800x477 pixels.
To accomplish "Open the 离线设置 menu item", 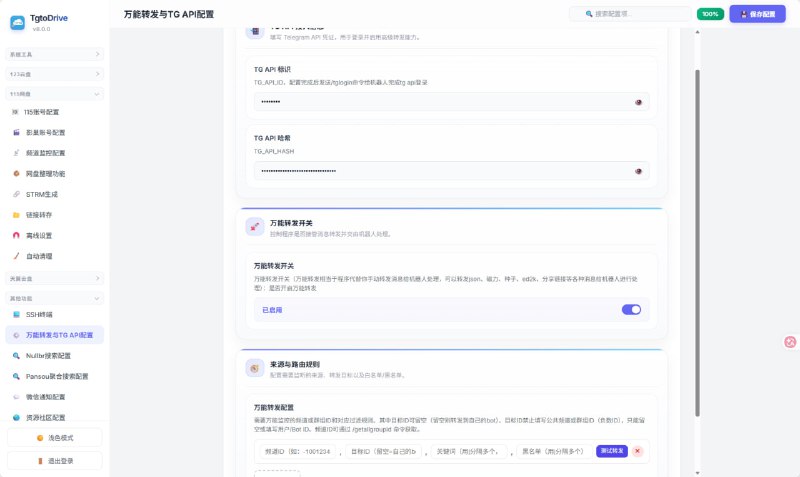I will click(x=55, y=236).
